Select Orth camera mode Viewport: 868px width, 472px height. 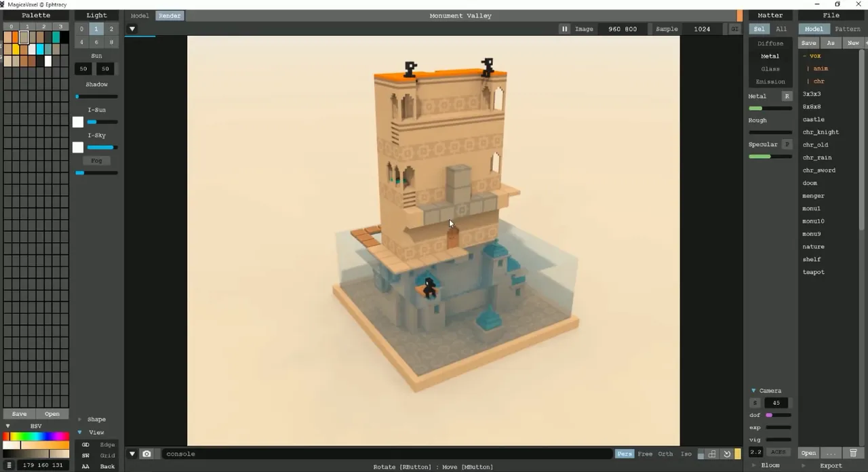tap(665, 454)
